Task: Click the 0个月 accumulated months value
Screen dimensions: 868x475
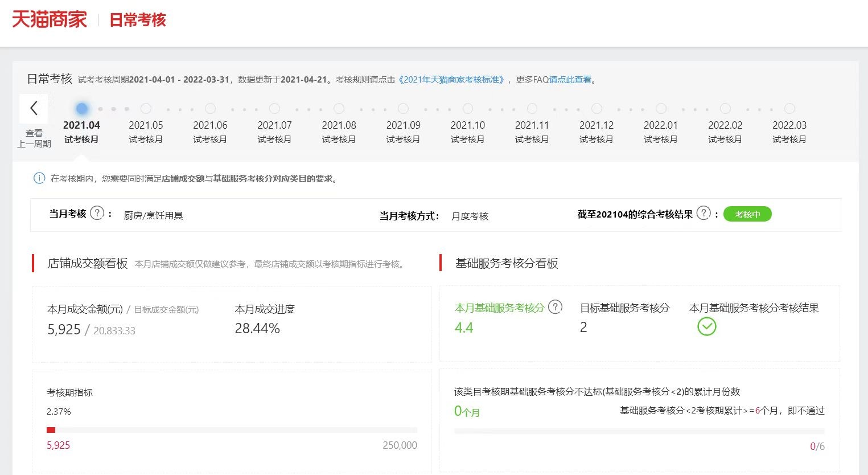Action: [467, 411]
